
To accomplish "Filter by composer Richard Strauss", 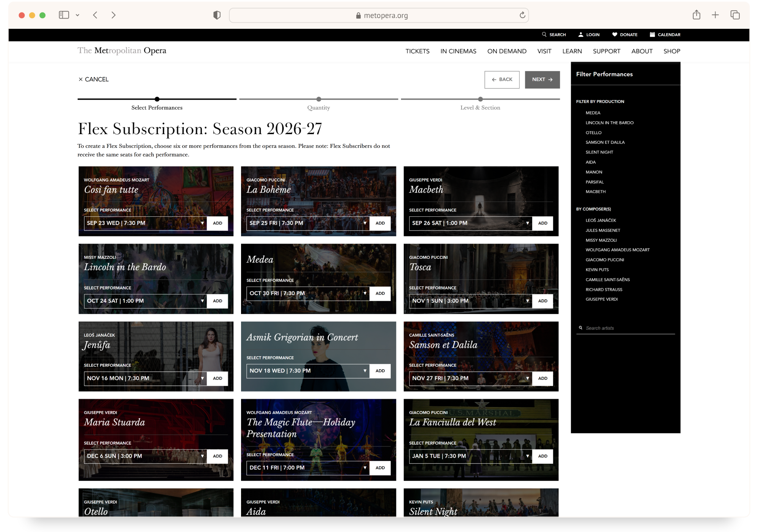I will pyautogui.click(x=604, y=289).
